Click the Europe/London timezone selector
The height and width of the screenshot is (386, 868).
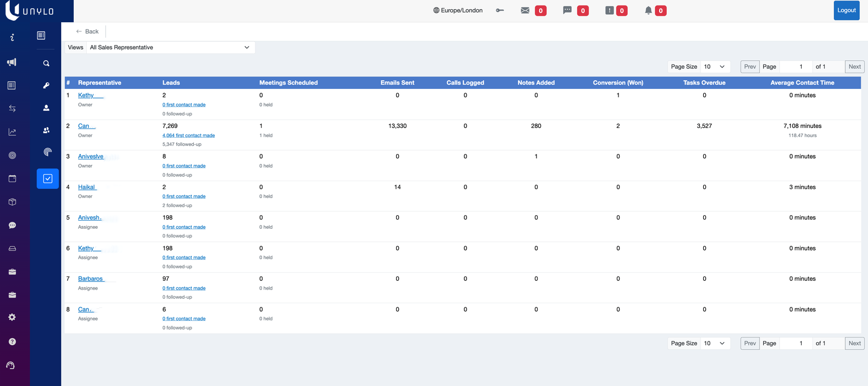(x=458, y=10)
